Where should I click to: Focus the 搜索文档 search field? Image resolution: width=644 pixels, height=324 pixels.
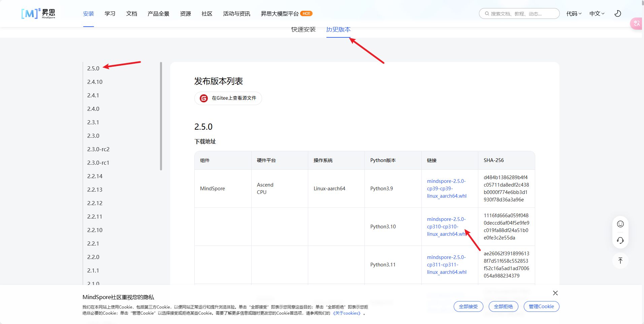tap(519, 13)
